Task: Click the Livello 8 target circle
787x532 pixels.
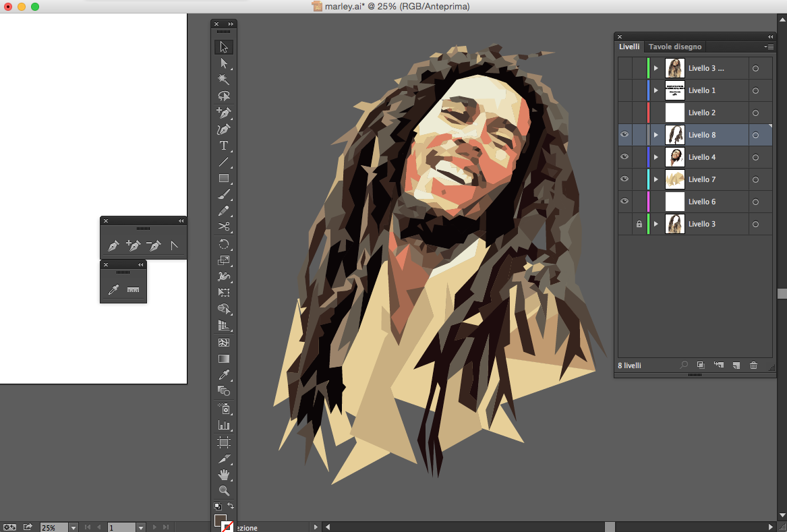Action: pos(755,135)
